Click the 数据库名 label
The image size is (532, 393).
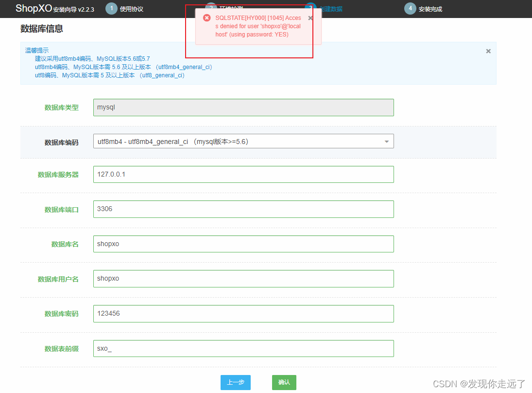coord(65,244)
